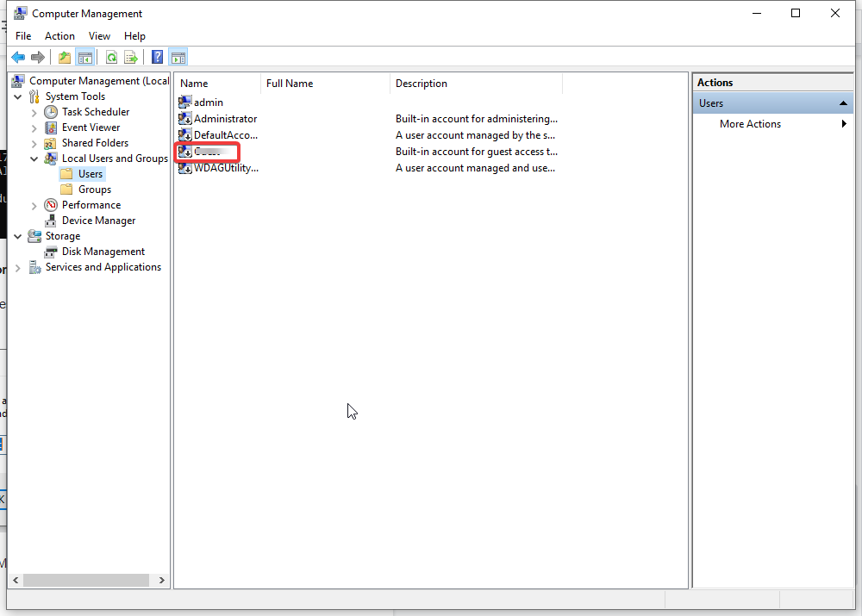This screenshot has height=616, width=862.
Task: Select the Device Manager tree item label
Action: [98, 221]
